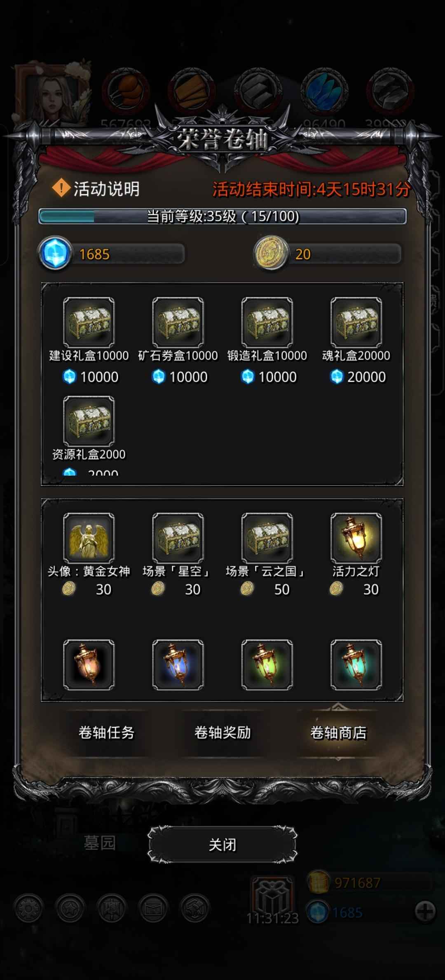Choose the 魂礼盒20000 chest icon
This screenshot has height=980, width=445.
coord(356,322)
